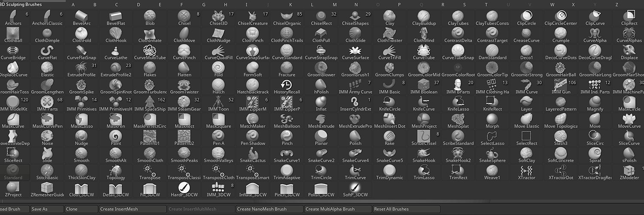Pick the ZRemesherGuide brush
Screen dimensions: 644x215
click(x=47, y=190)
